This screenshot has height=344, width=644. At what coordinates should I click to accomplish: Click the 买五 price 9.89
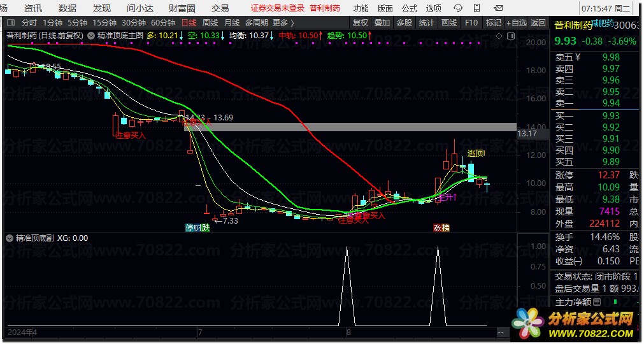pyautogui.click(x=611, y=162)
